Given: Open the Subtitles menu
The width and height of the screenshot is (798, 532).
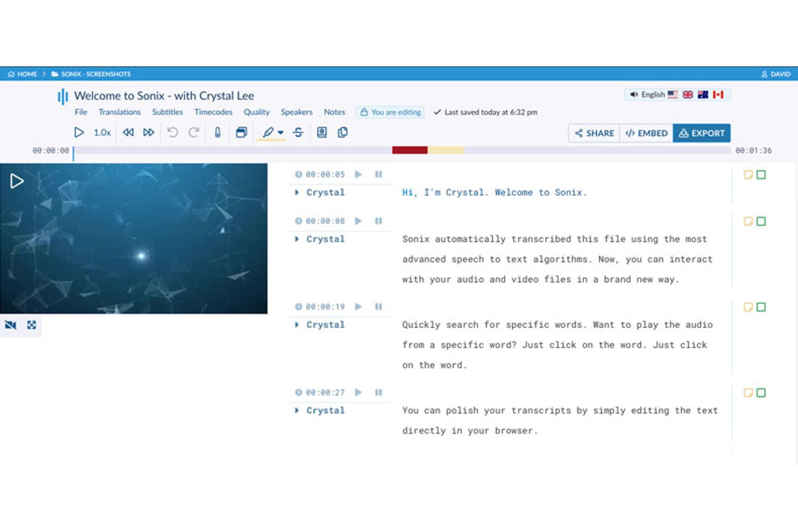Looking at the screenshot, I should tap(167, 112).
